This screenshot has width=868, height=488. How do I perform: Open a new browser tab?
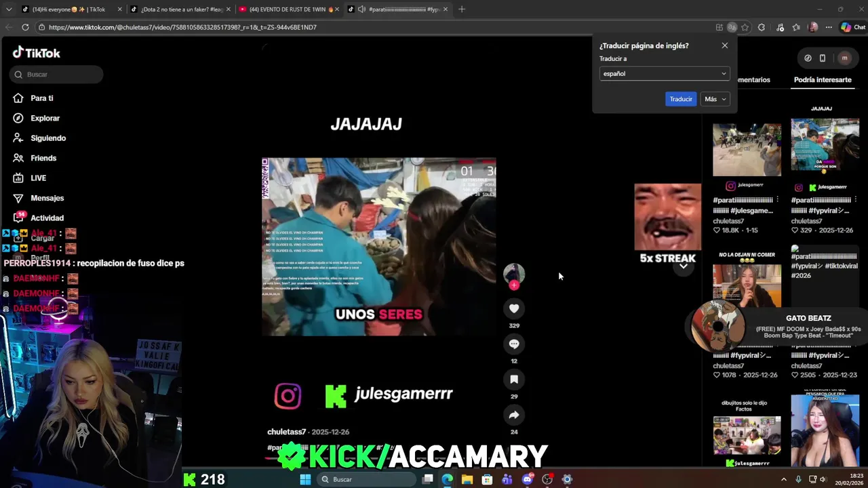pos(462,9)
